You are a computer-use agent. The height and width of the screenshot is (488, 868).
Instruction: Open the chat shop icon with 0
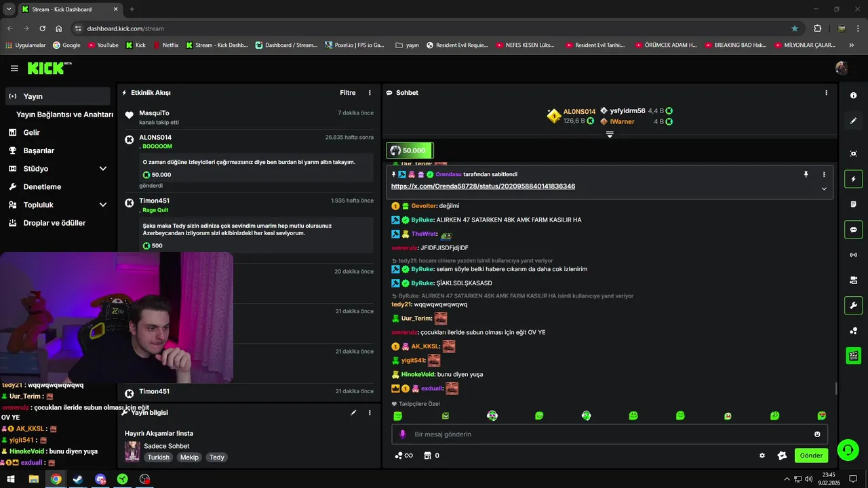click(431, 455)
